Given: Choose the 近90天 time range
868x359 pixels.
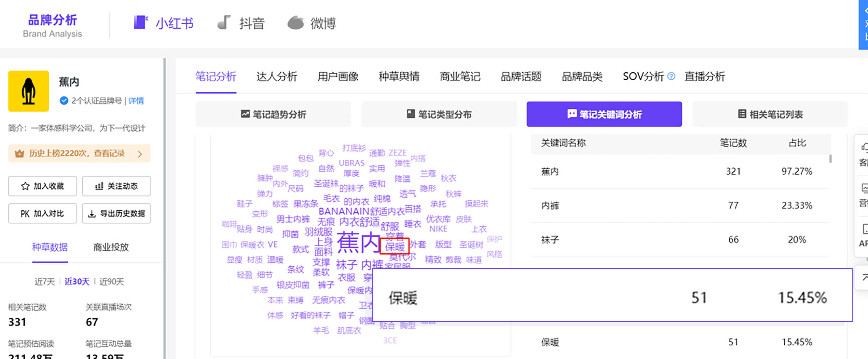Looking at the screenshot, I should [112, 282].
